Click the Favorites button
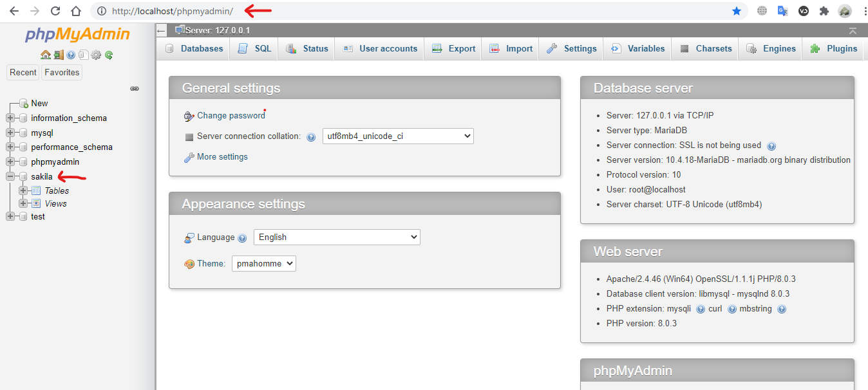This screenshot has height=390, width=868. pyautogui.click(x=62, y=72)
